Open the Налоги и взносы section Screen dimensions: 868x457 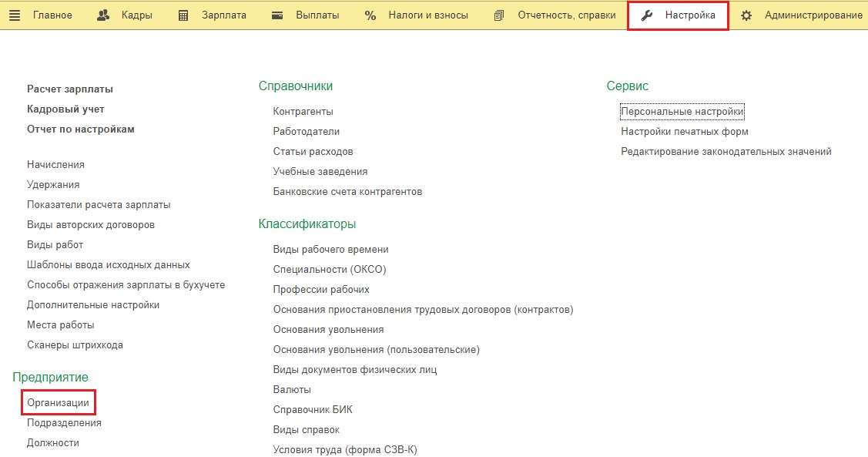(x=428, y=15)
